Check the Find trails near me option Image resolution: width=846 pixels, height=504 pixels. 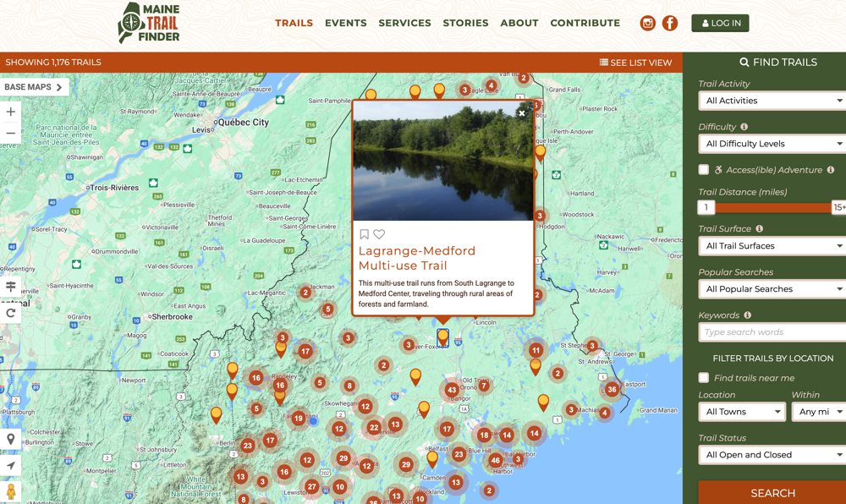[703, 378]
